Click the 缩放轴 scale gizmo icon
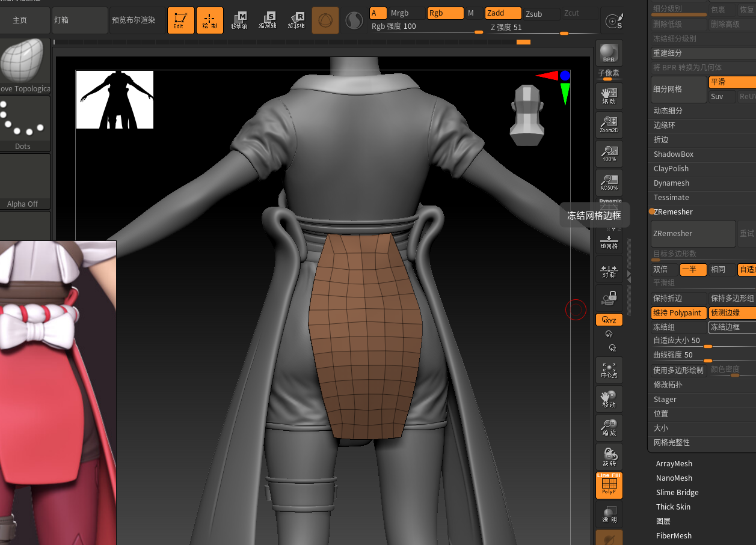The width and height of the screenshot is (756, 545). click(x=267, y=20)
